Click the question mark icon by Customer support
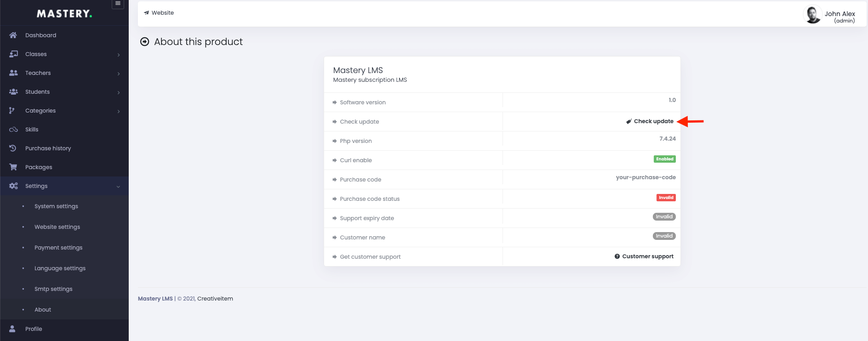This screenshot has height=341, width=868. [617, 256]
